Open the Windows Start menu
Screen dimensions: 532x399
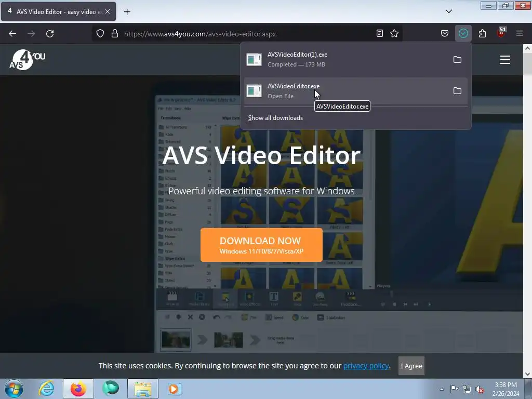pos(14,389)
